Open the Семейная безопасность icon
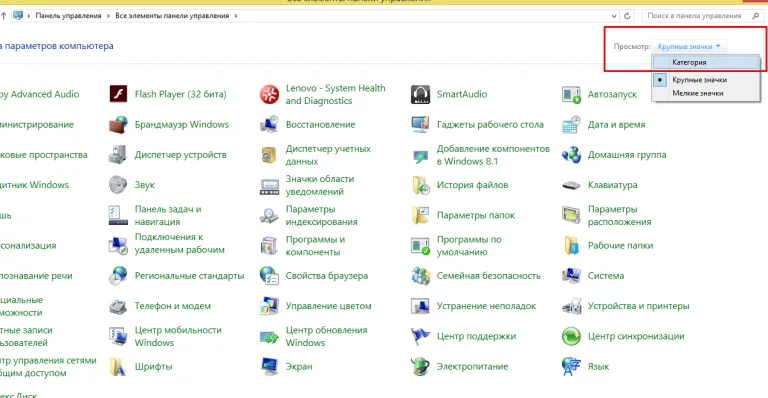Image resolution: width=768 pixels, height=398 pixels. (420, 276)
